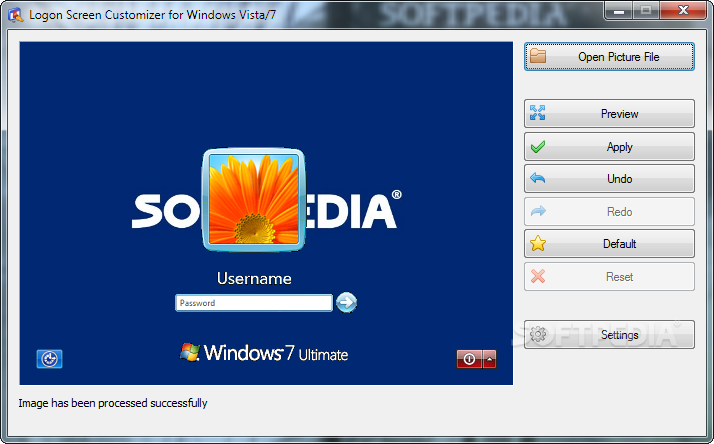Click the 'Image has been processed successfully' status
The image size is (714, 444).
point(112,403)
